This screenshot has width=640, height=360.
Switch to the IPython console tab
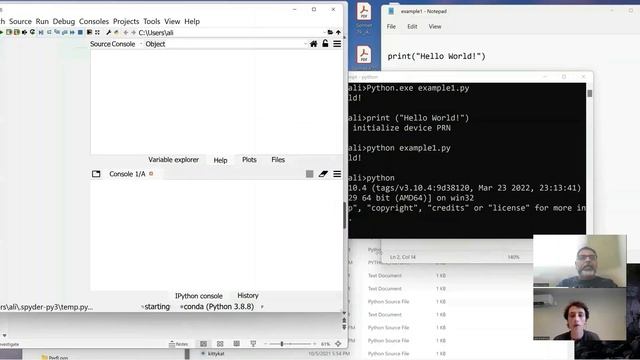click(199, 296)
